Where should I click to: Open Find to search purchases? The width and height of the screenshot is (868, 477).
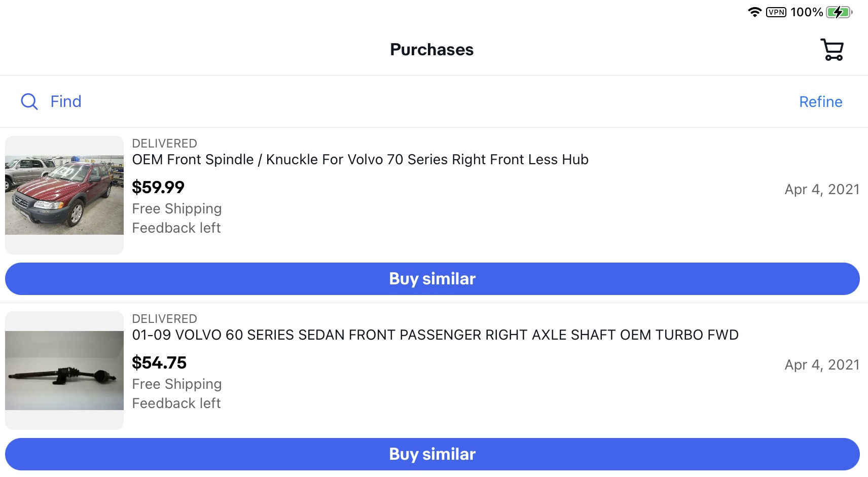(66, 101)
